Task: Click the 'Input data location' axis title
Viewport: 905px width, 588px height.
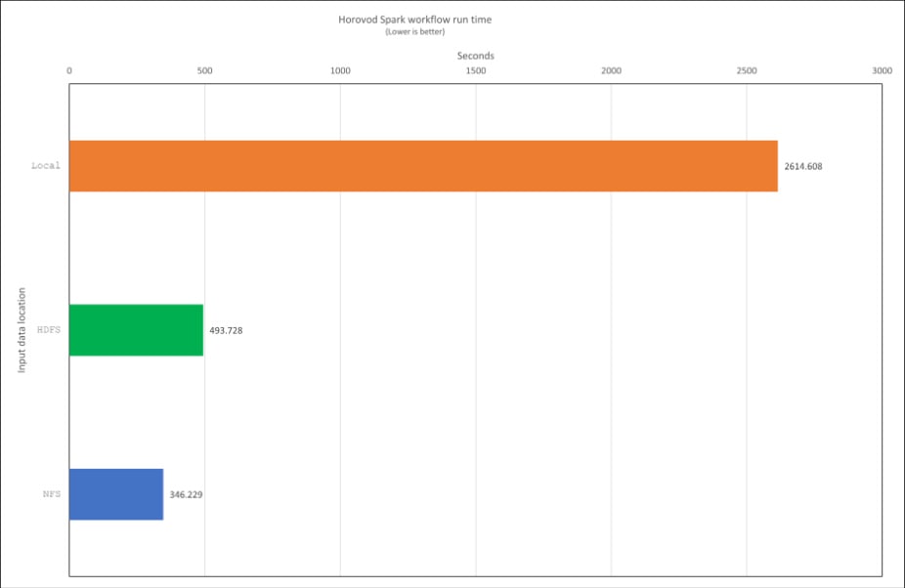Action: coord(22,330)
